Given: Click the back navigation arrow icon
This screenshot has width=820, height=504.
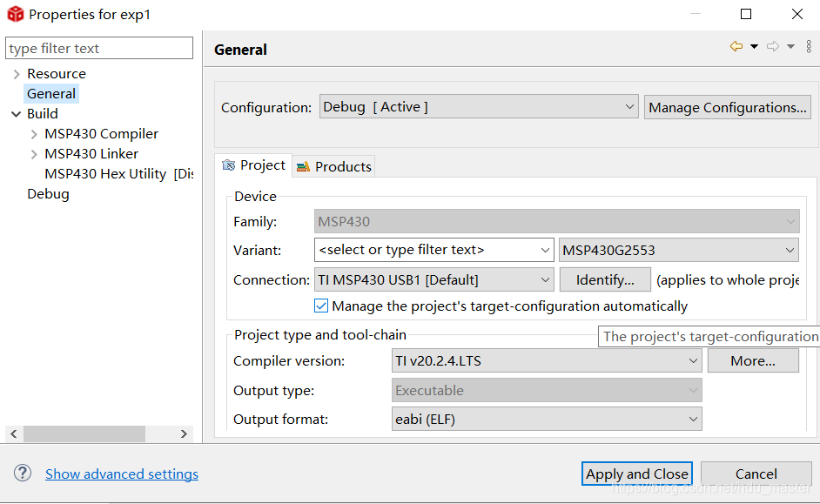Looking at the screenshot, I should [x=736, y=46].
